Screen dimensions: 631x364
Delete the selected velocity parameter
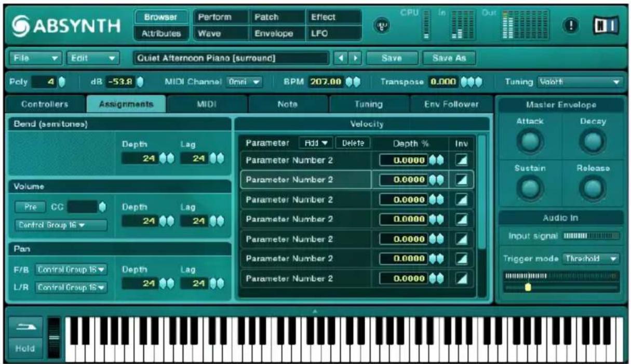(x=353, y=143)
